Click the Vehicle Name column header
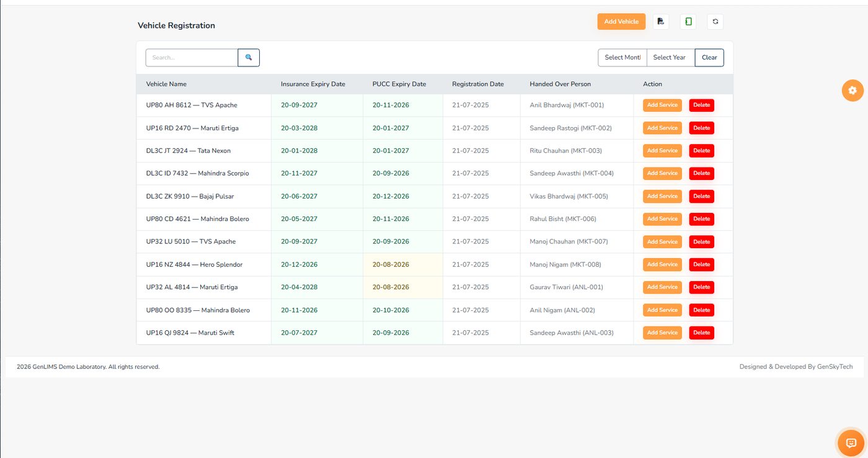 click(x=166, y=84)
